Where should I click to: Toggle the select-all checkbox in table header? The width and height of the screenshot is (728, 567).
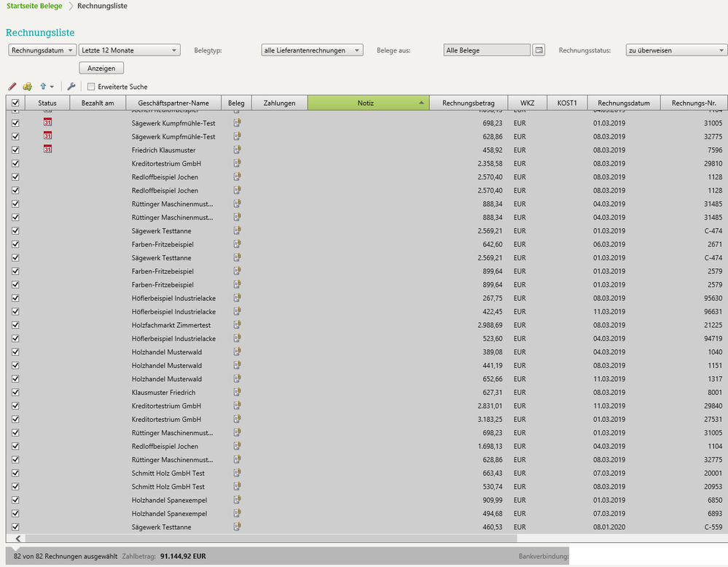15,103
